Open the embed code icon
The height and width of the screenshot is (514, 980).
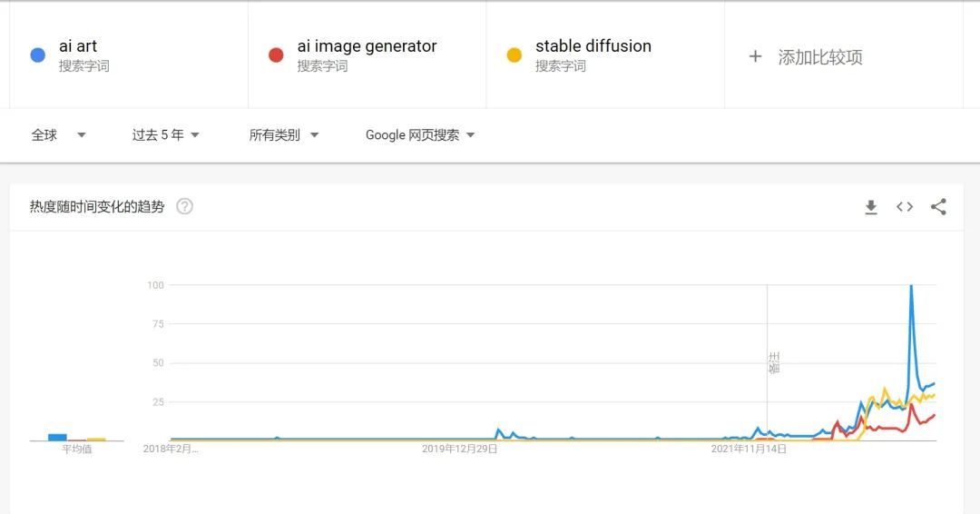coord(905,207)
